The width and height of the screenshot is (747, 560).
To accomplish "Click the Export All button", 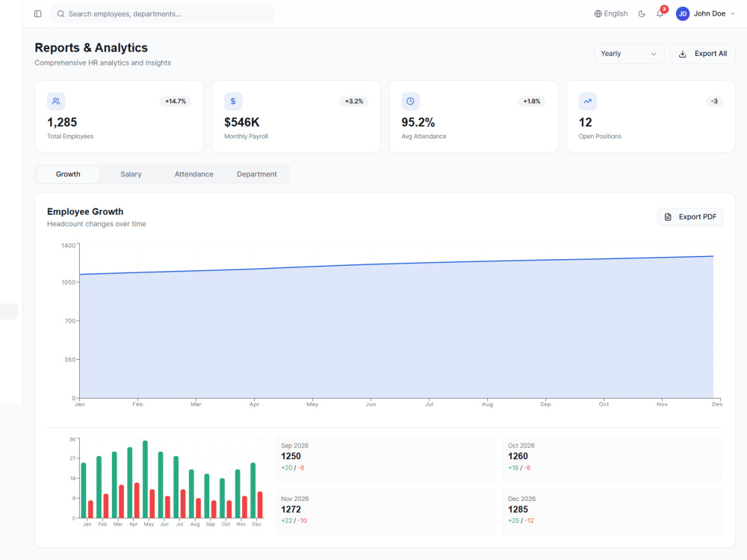I will tap(703, 54).
